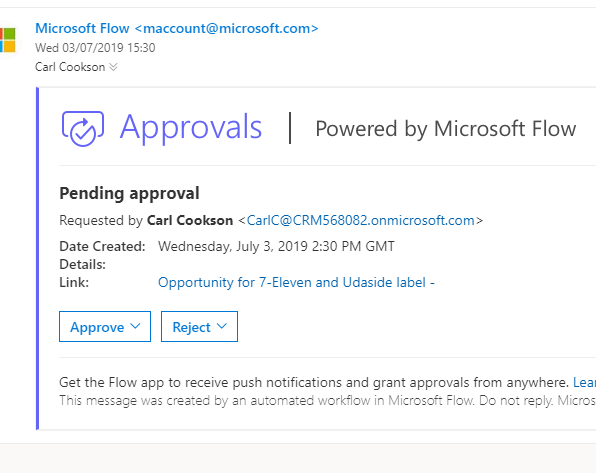Click recipient name Carl Cookson
596x473 pixels.
(x=70, y=67)
